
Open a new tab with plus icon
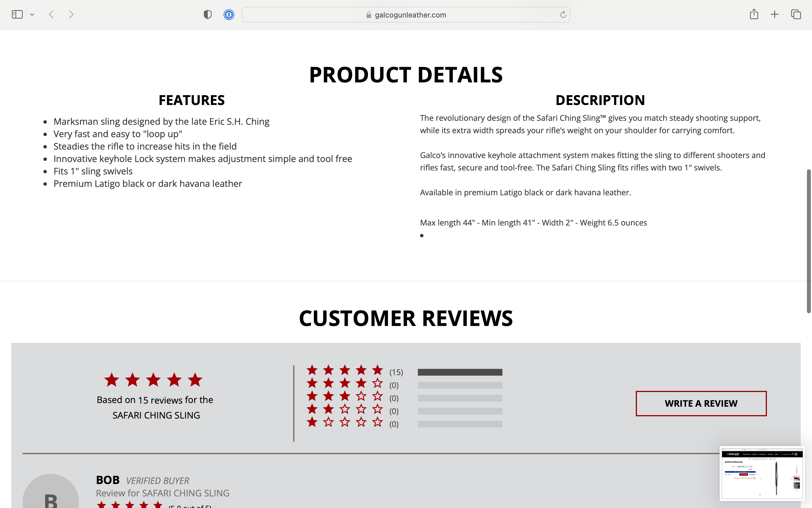(775, 14)
